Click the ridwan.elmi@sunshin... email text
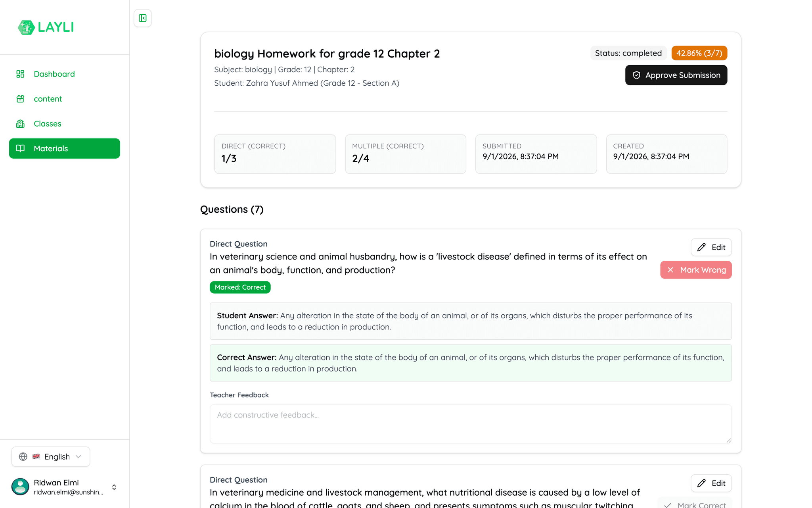Viewport: 812px width, 508px height. tap(68, 493)
